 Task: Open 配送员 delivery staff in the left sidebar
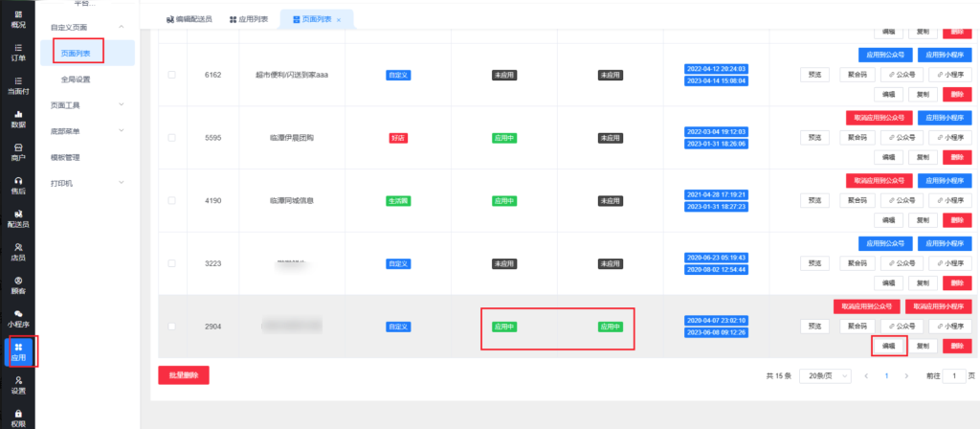(x=17, y=218)
